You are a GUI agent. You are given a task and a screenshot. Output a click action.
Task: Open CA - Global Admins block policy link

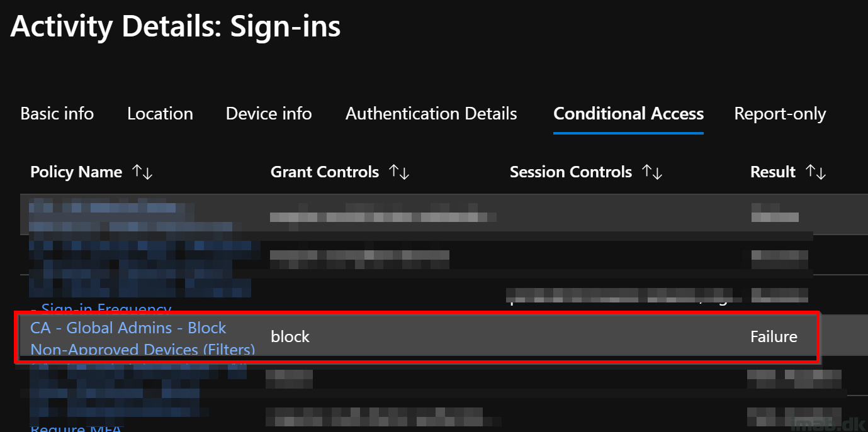pos(143,338)
